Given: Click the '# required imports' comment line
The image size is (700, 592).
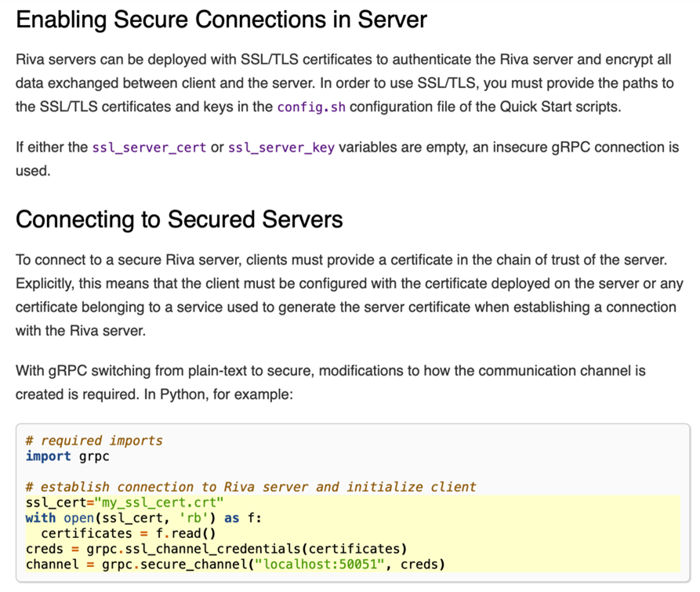Looking at the screenshot, I should tap(94, 441).
